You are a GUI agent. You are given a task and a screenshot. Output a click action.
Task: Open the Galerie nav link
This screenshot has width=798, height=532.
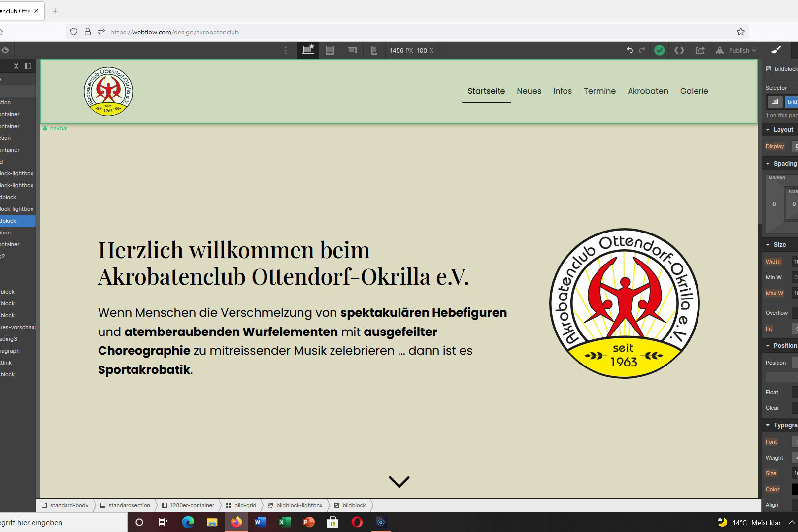694,91
